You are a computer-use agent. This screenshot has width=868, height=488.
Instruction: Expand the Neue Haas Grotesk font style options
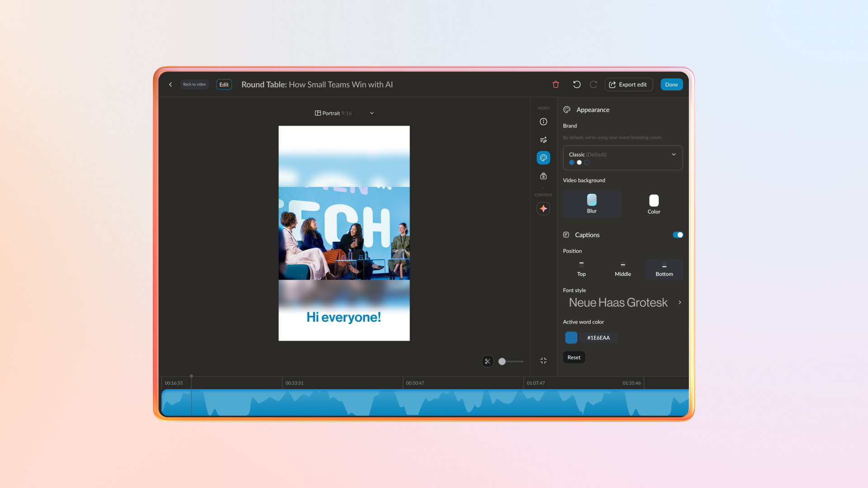coord(679,302)
